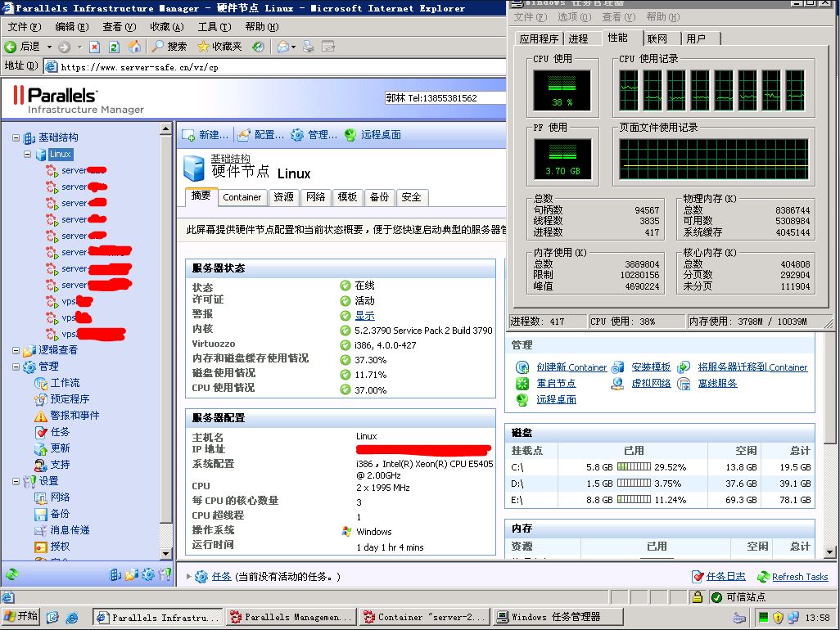Click the E:\ disk usage bar
This screenshot has height=630, width=840.
click(x=634, y=500)
